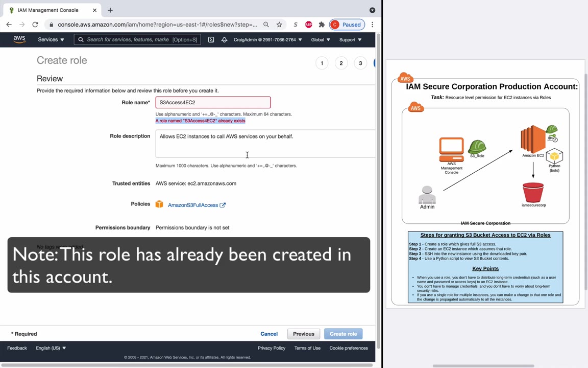Click the AmazonS3FullAccess external link icon
Image resolution: width=588 pixels, height=368 pixels.
pos(223,205)
